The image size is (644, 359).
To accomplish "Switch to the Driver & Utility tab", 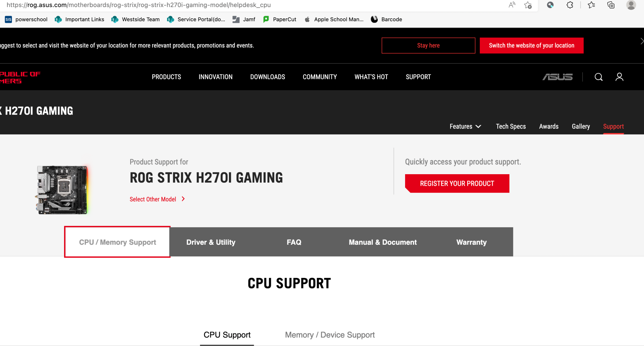I will pyautogui.click(x=211, y=242).
